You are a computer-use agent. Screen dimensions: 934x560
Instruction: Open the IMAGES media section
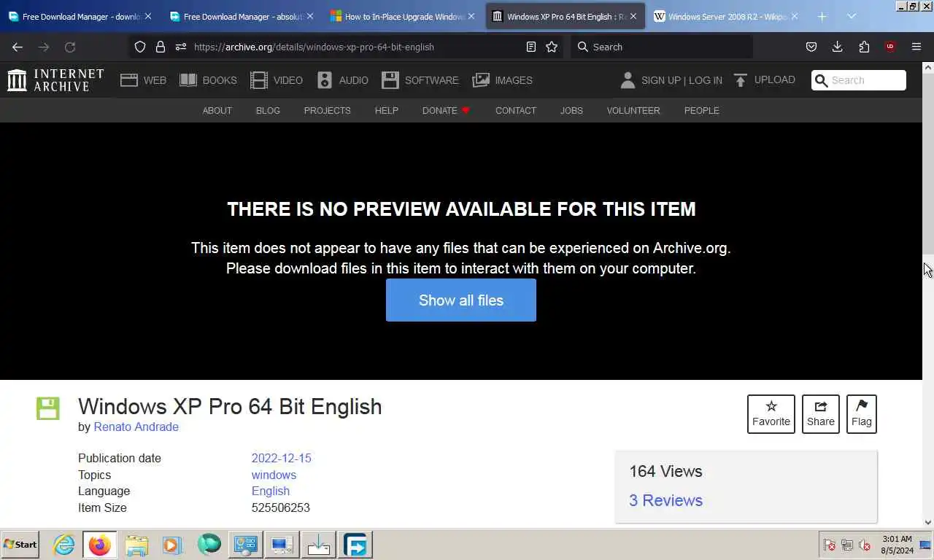[x=503, y=80]
